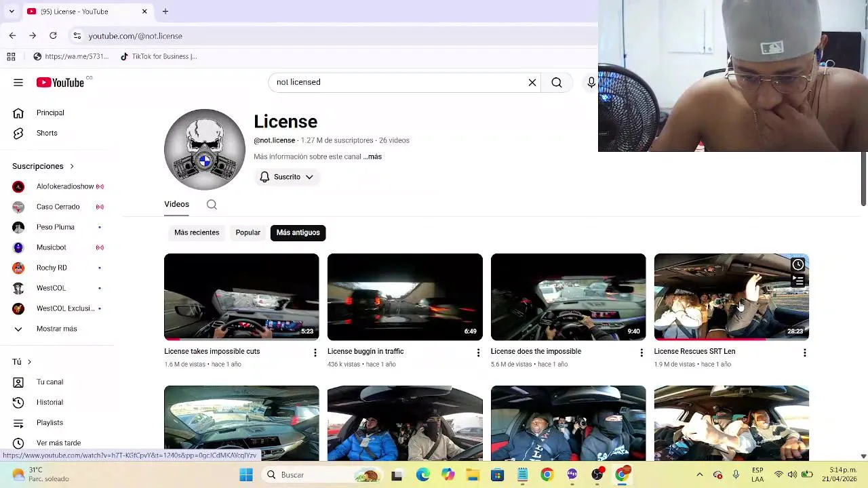Show hidden system tray icons
The image size is (868, 488).
point(700,475)
